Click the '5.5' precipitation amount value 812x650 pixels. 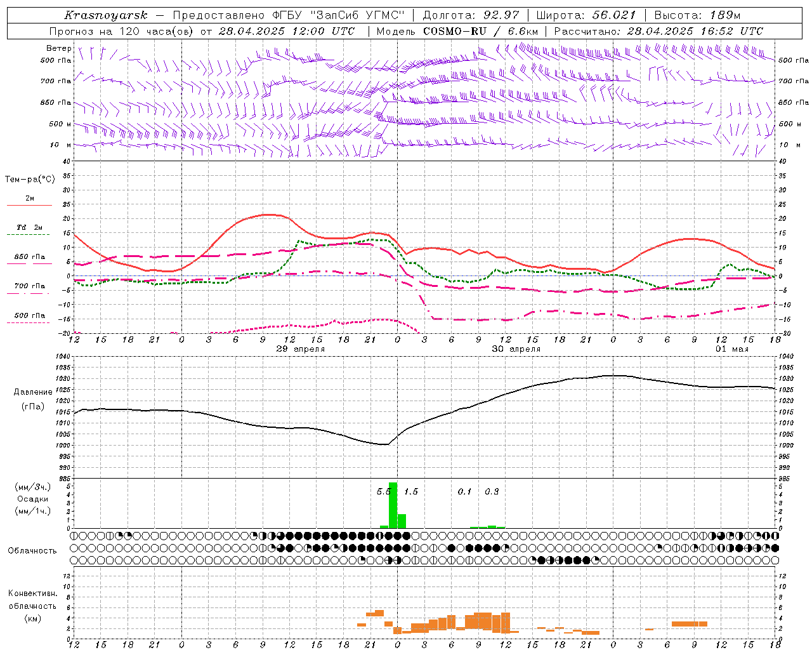tap(384, 491)
